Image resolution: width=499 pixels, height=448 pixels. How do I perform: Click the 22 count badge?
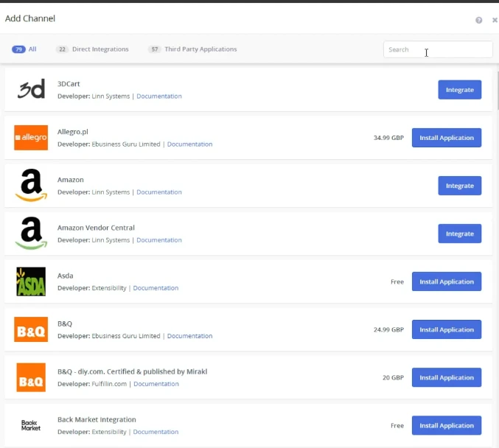click(x=62, y=49)
